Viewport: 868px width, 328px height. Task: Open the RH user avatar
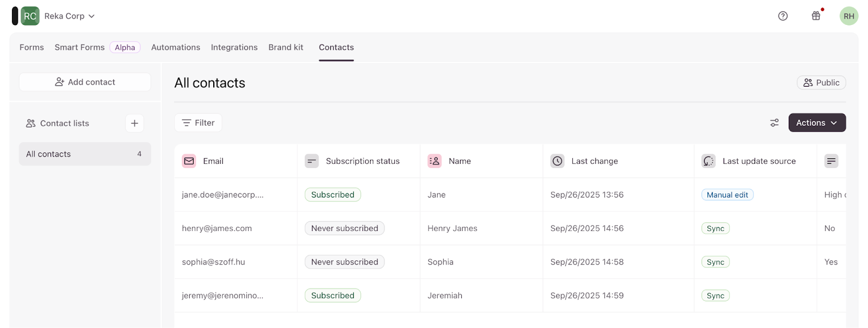click(x=848, y=16)
